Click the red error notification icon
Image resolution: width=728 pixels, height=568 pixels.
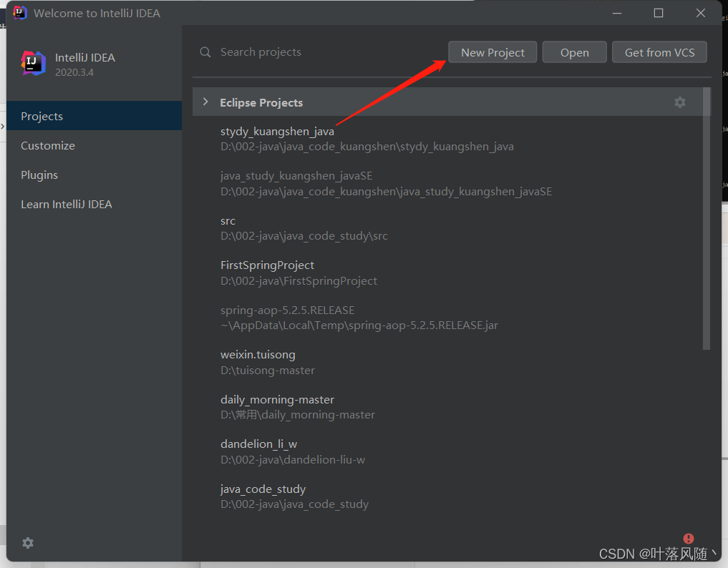(x=688, y=538)
